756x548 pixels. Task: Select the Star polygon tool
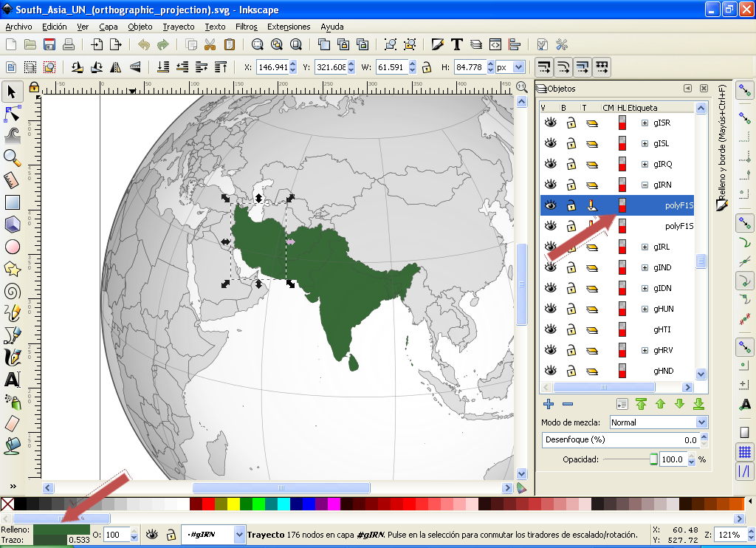[x=12, y=269]
